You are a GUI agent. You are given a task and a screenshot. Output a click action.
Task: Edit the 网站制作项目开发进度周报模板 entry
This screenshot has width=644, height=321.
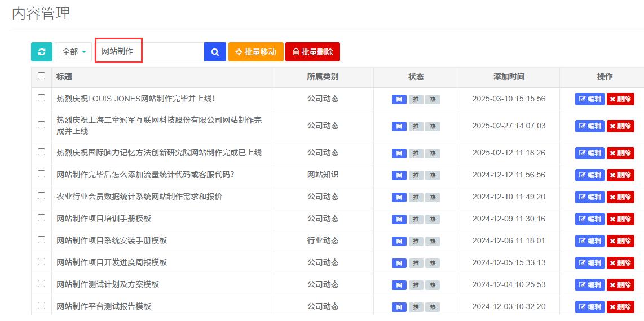pos(589,263)
